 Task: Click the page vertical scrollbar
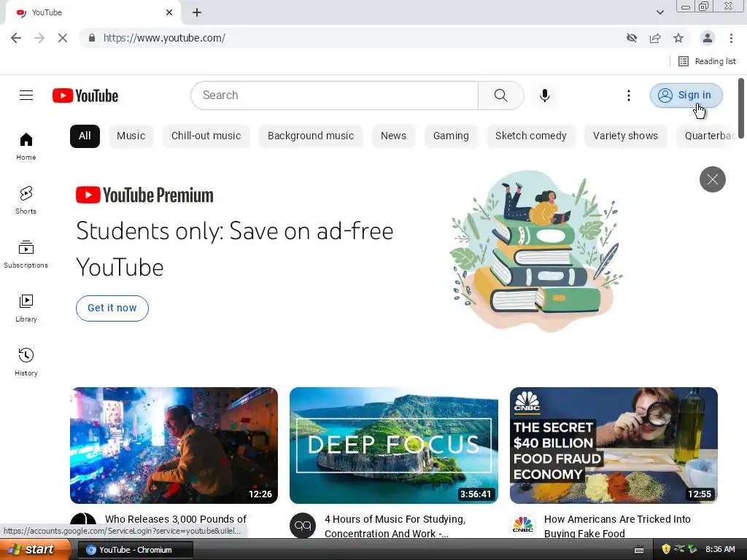[741, 109]
